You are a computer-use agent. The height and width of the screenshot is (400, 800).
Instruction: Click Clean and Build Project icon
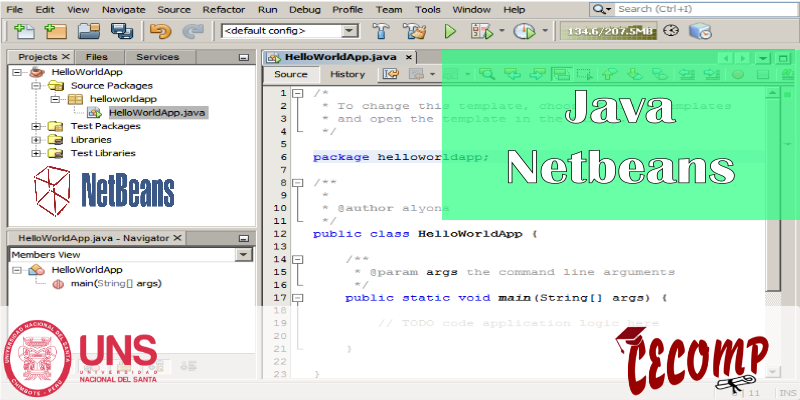point(414,31)
